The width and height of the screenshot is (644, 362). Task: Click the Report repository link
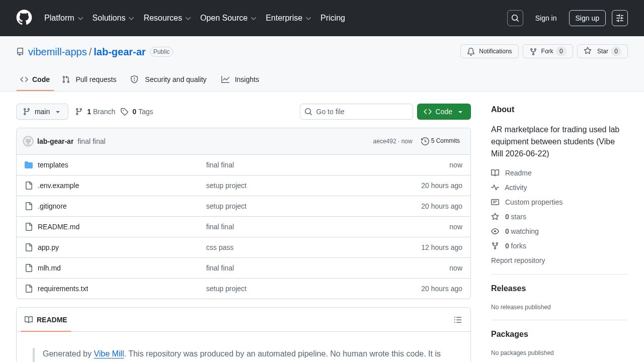coord(518,260)
